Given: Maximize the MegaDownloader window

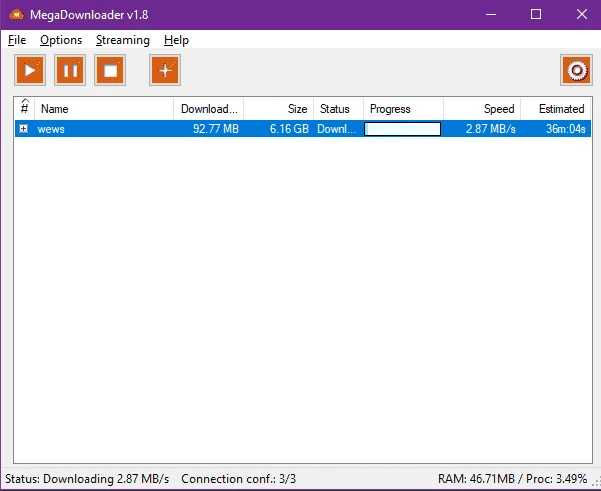Looking at the screenshot, I should pos(536,15).
